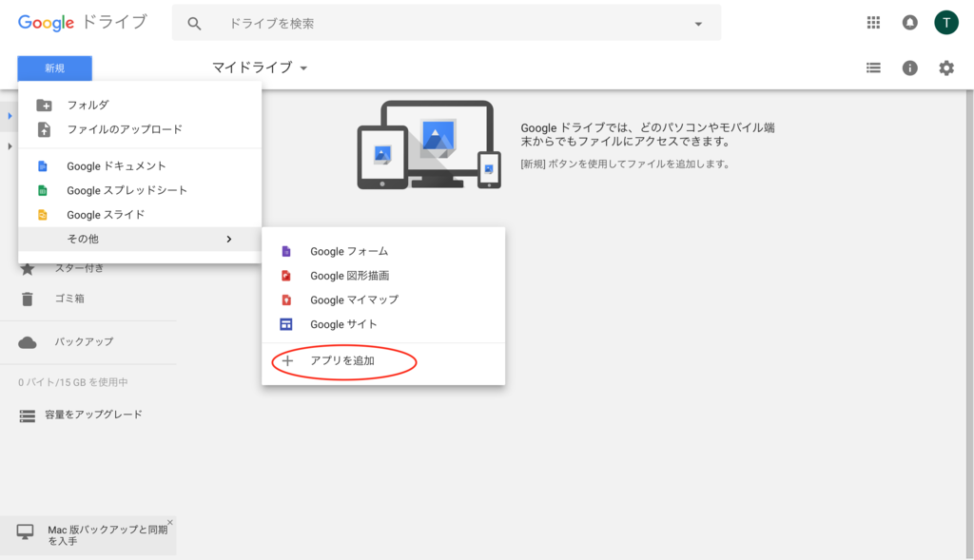This screenshot has width=974, height=560.
Task: Click the 新規 button
Action: 54,68
